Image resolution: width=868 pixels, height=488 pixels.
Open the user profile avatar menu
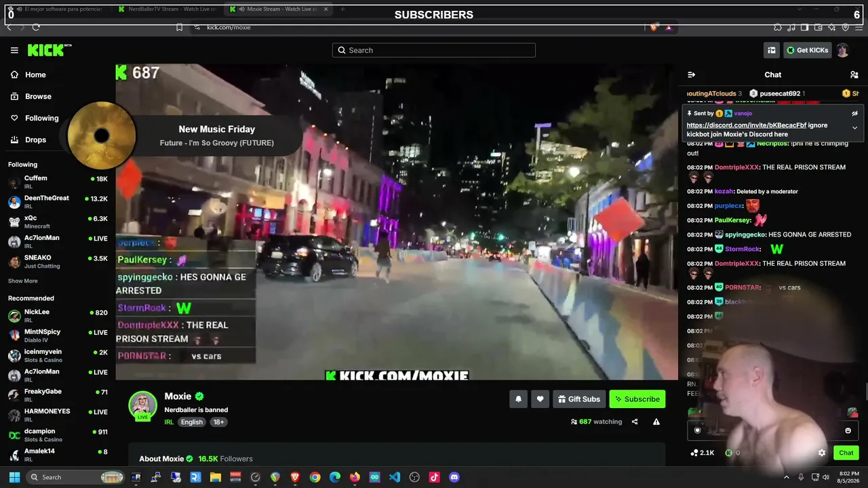pos(842,50)
